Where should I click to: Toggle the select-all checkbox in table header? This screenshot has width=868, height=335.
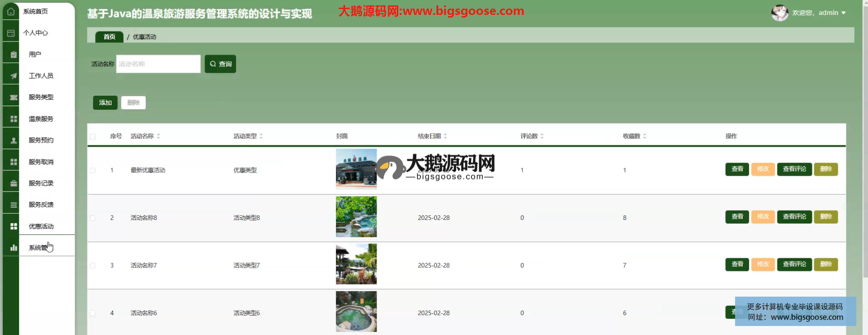point(93,136)
